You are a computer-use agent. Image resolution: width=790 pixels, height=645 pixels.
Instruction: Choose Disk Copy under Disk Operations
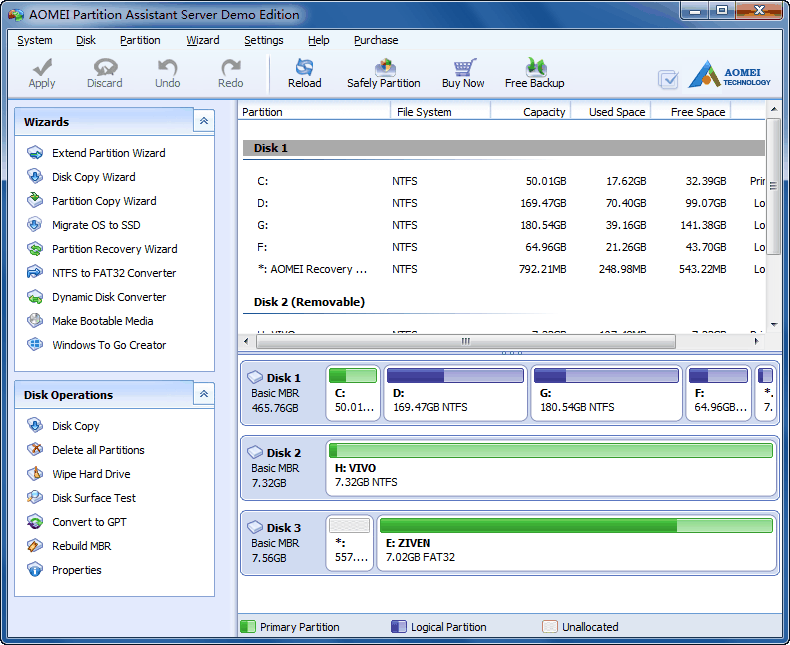coord(76,426)
